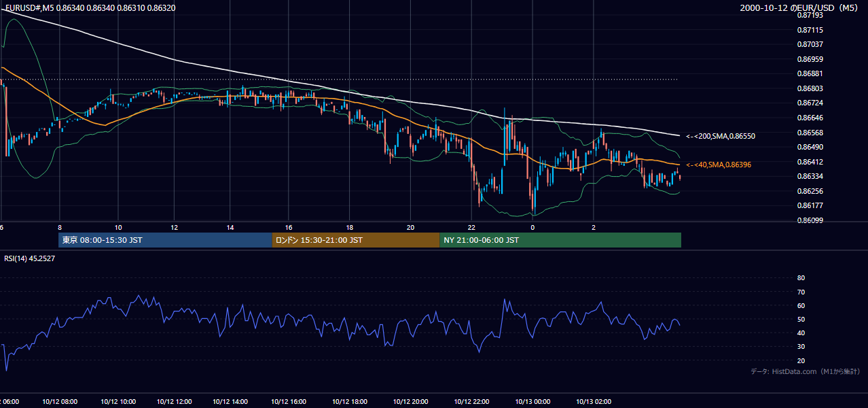The height and width of the screenshot is (408, 868).
Task: Click price axis value 0.86099
Action: (810, 220)
